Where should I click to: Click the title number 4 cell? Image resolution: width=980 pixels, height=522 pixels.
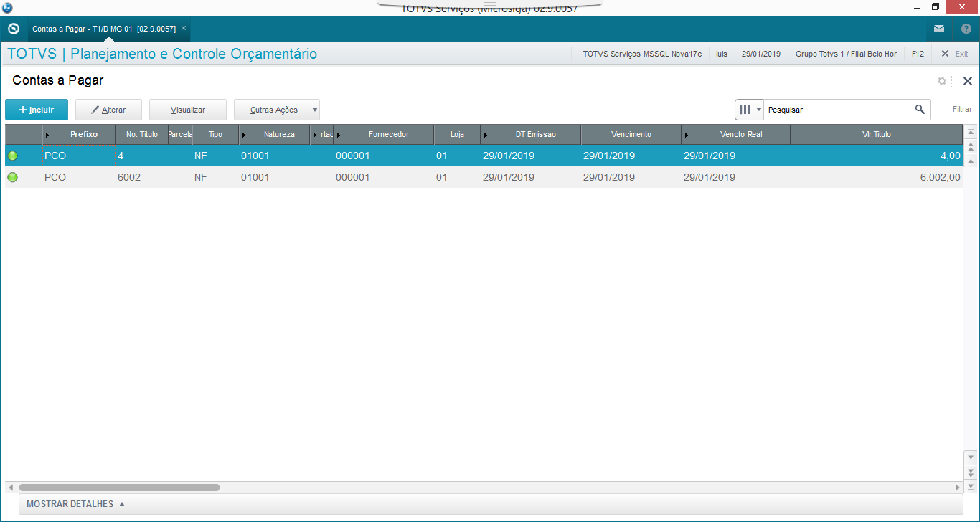click(142, 156)
